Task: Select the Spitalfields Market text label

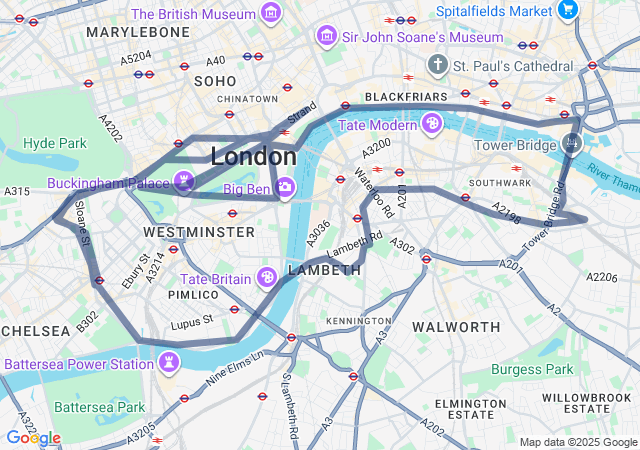Action: pos(494,11)
